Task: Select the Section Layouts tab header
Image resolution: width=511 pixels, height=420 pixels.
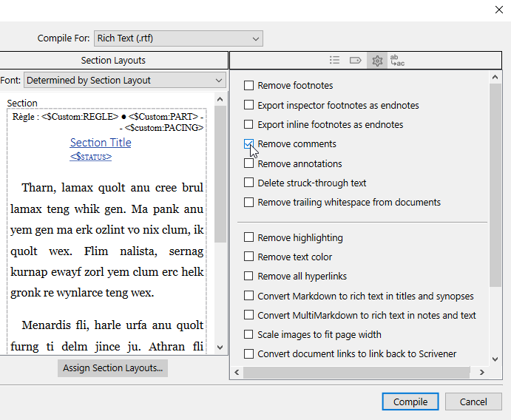Action: 113,61
